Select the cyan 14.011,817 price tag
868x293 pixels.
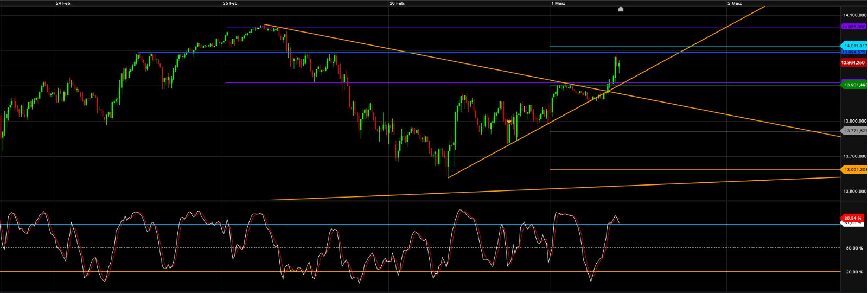point(854,46)
